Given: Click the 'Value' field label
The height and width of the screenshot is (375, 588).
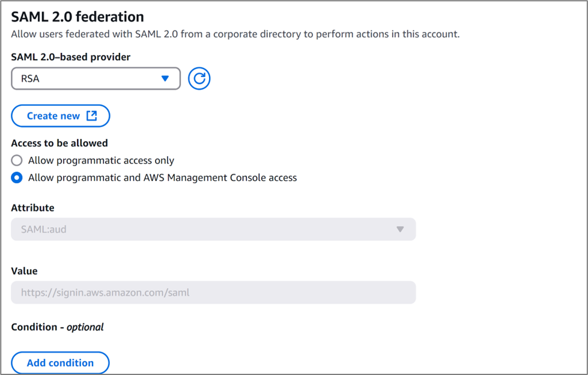Looking at the screenshot, I should pos(24,271).
